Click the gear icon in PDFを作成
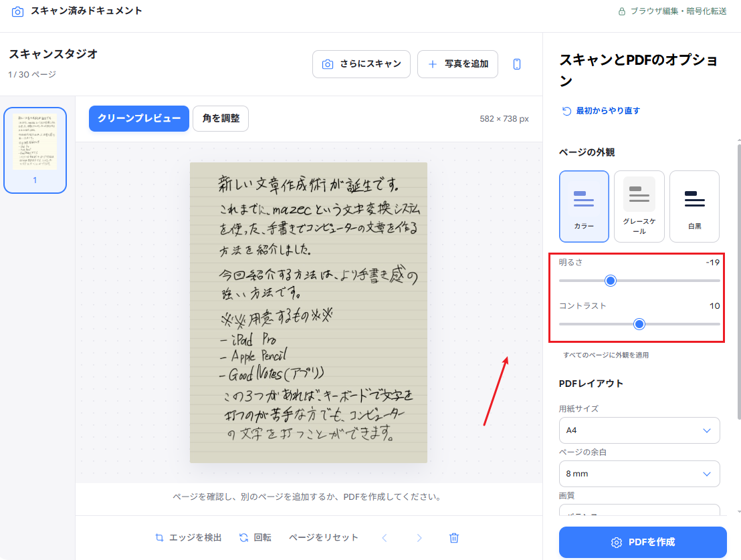Screen dimensions: 741x560 tap(616, 543)
